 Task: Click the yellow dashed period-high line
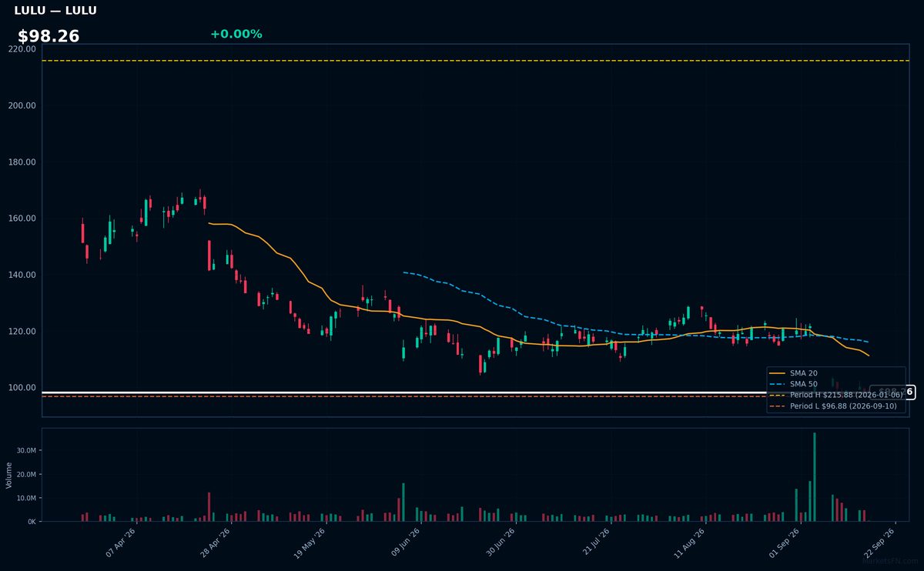click(475, 60)
